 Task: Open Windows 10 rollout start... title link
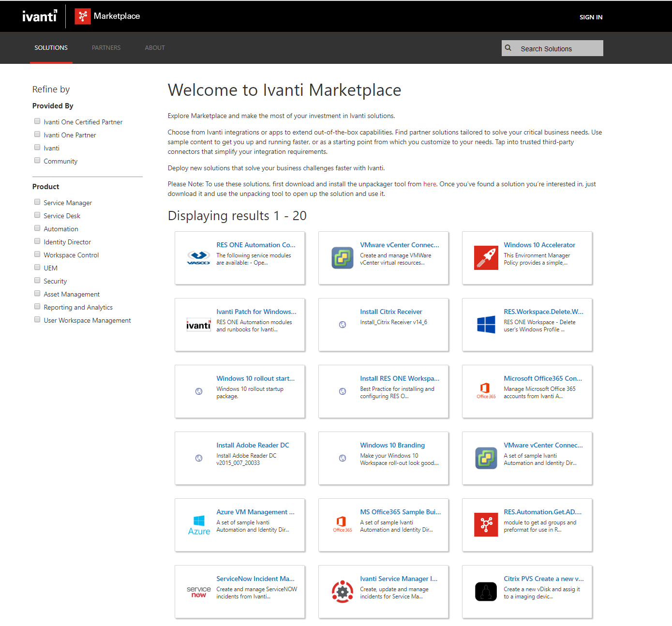255,378
